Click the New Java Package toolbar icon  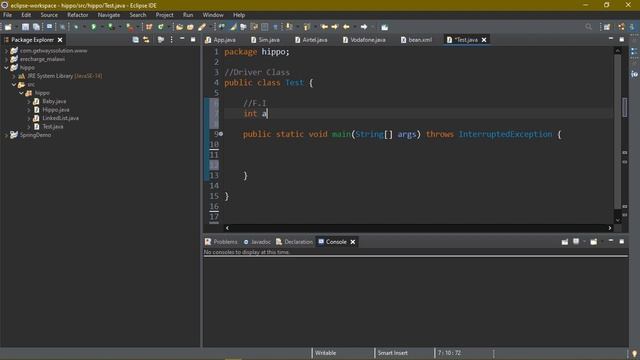coord(149,27)
